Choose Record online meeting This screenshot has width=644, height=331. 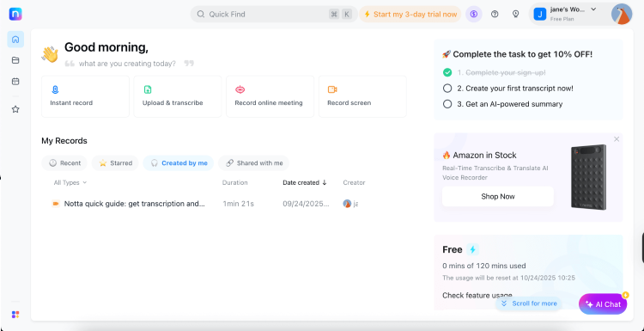click(x=270, y=96)
